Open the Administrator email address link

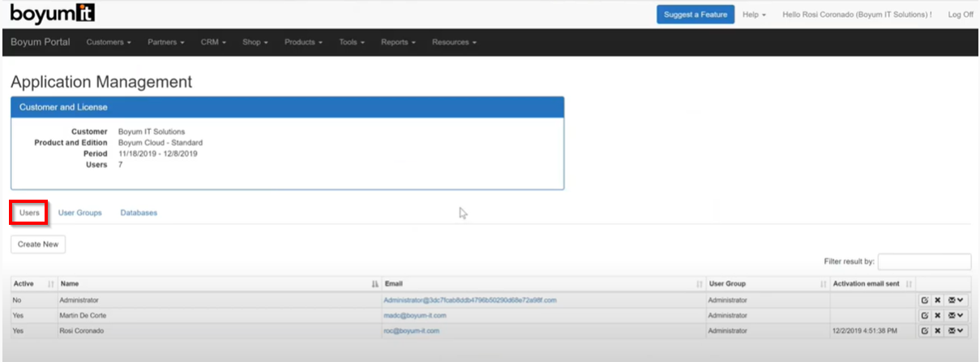pyautogui.click(x=470, y=300)
